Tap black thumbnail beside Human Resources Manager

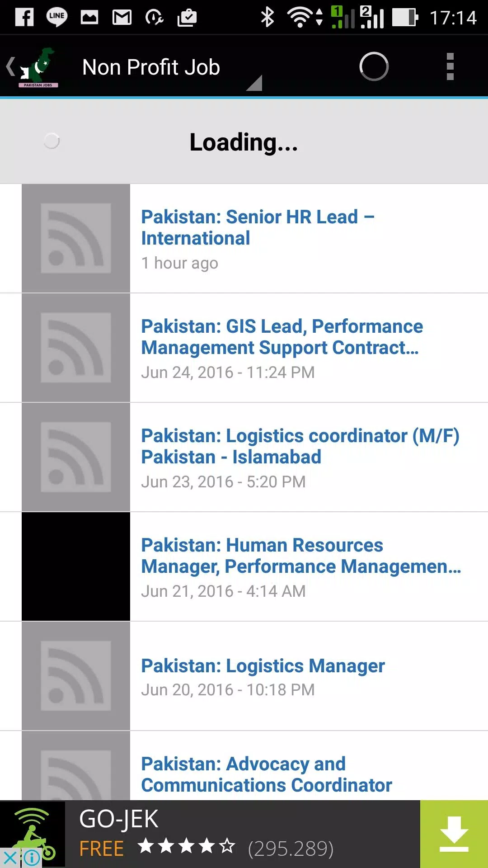[x=76, y=566]
